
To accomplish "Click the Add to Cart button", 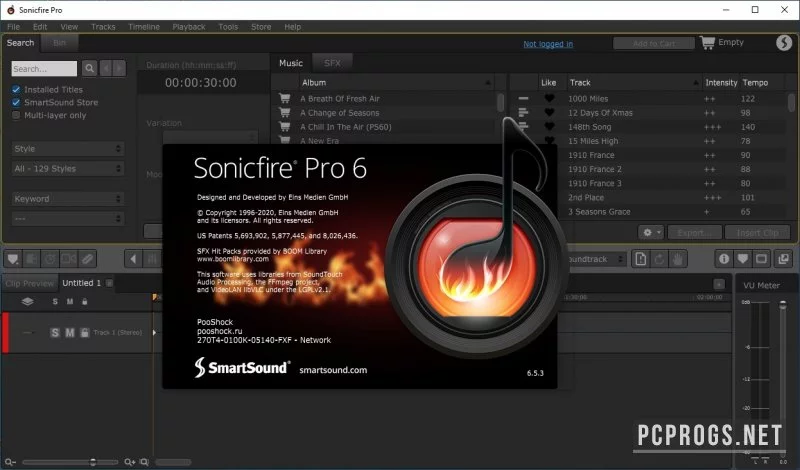I will click(x=654, y=43).
